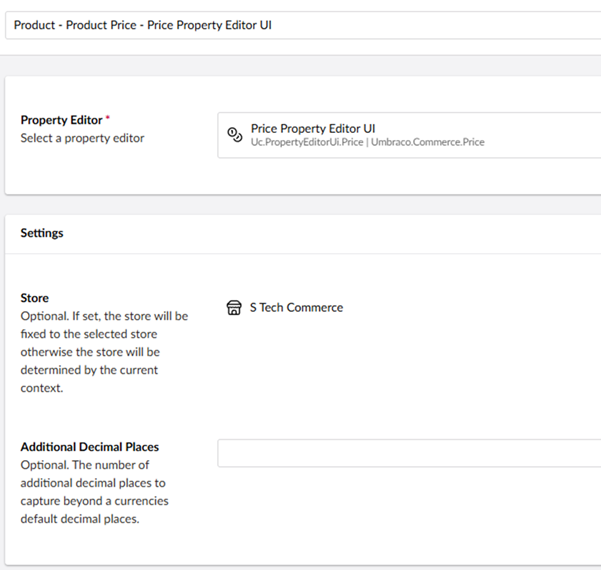Select the S Tech Commerce store entry

[296, 308]
